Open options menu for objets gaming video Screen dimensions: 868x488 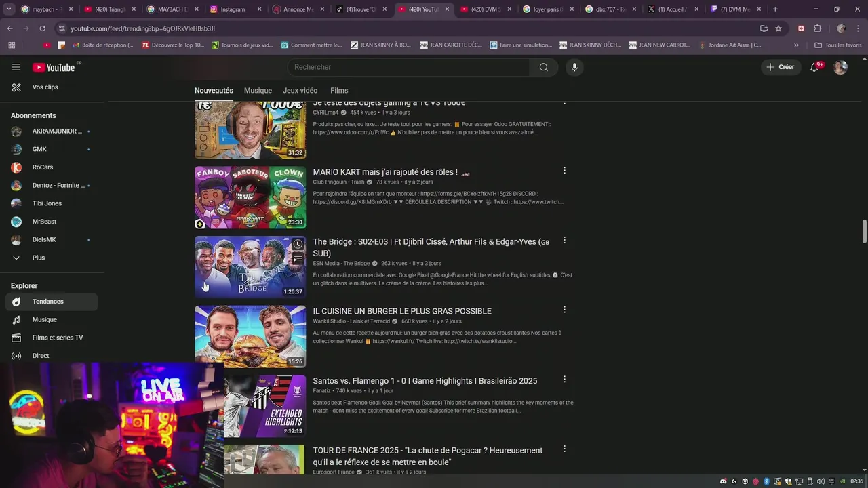pos(564,102)
